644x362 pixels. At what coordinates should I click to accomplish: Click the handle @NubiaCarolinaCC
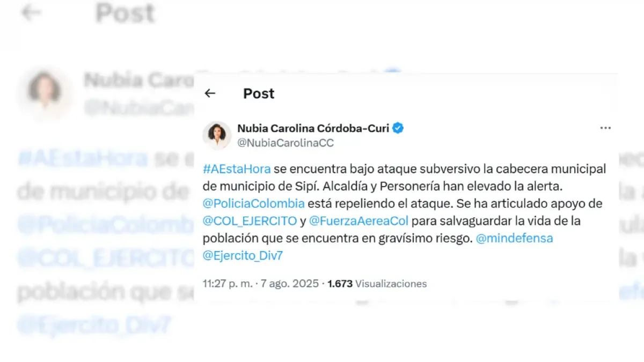(x=286, y=143)
